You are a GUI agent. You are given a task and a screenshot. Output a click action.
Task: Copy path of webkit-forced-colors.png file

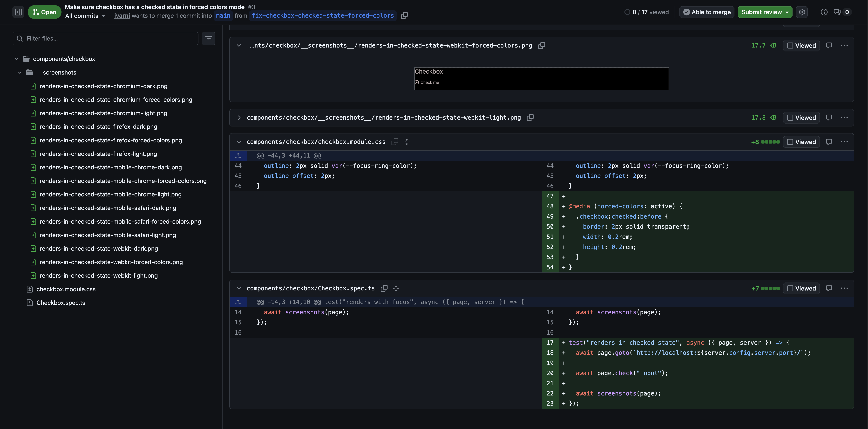[542, 46]
